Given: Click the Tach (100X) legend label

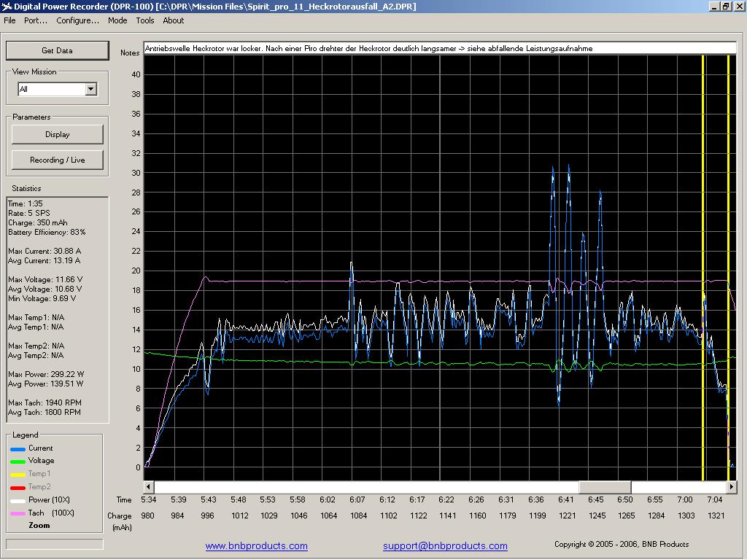Looking at the screenshot, I should pyautogui.click(x=51, y=513).
